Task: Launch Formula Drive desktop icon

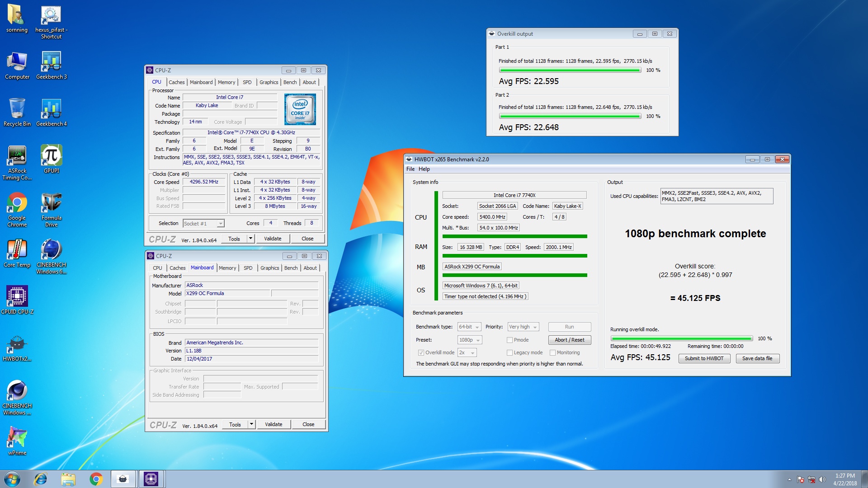Action: [51, 210]
